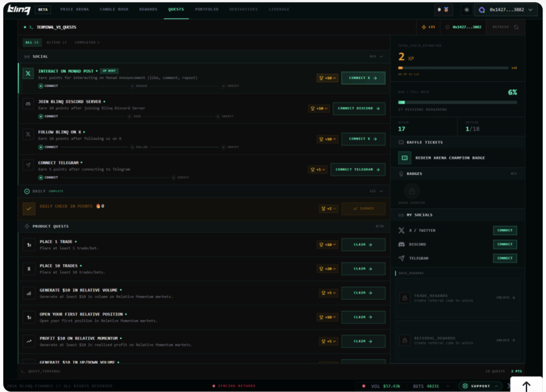The height and width of the screenshot is (392, 546).
Task: Click the raffle ticket icon beside Redeem badge
Action: (x=404, y=157)
